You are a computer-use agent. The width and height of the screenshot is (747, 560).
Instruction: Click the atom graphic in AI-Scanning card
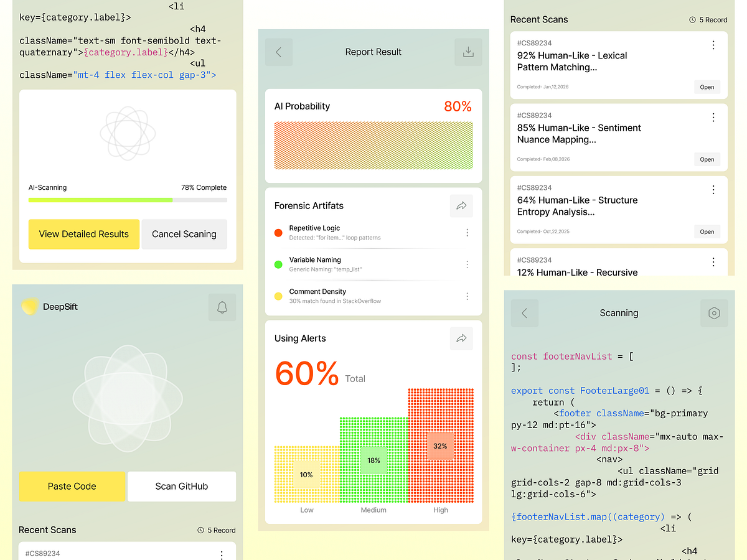128,133
